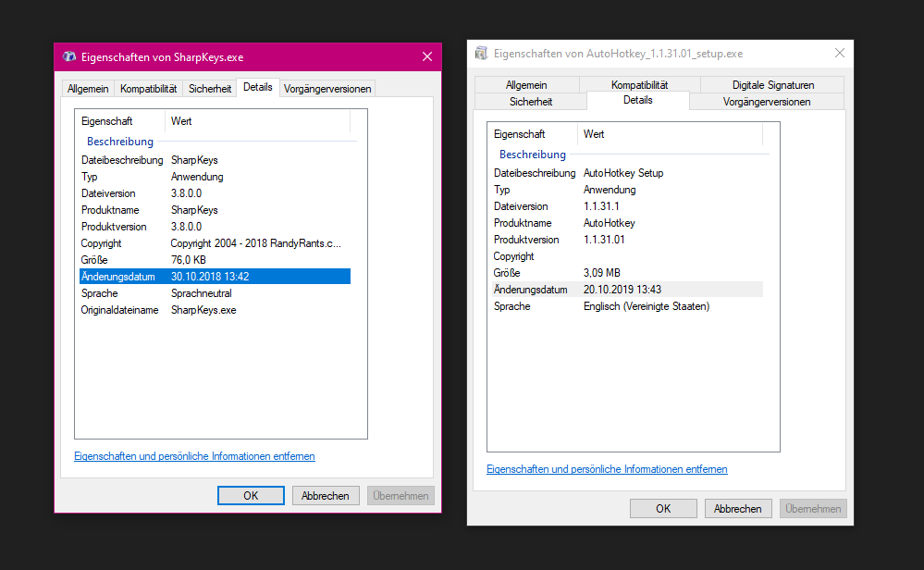Select Copyright row showing RandyRants
The height and width of the screenshot is (570, 924).
click(216, 243)
